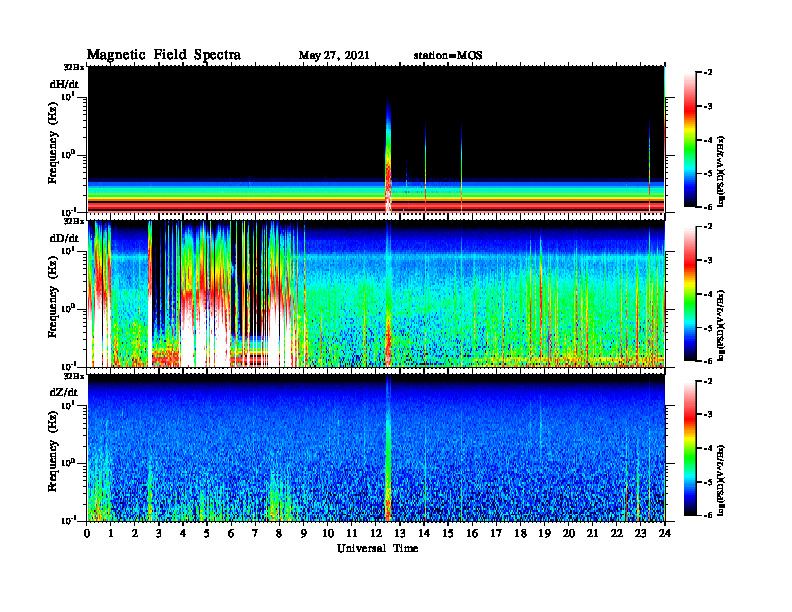Click the dH/dt colorbar log PSD unit label
792x612 pixels.
coord(721,171)
